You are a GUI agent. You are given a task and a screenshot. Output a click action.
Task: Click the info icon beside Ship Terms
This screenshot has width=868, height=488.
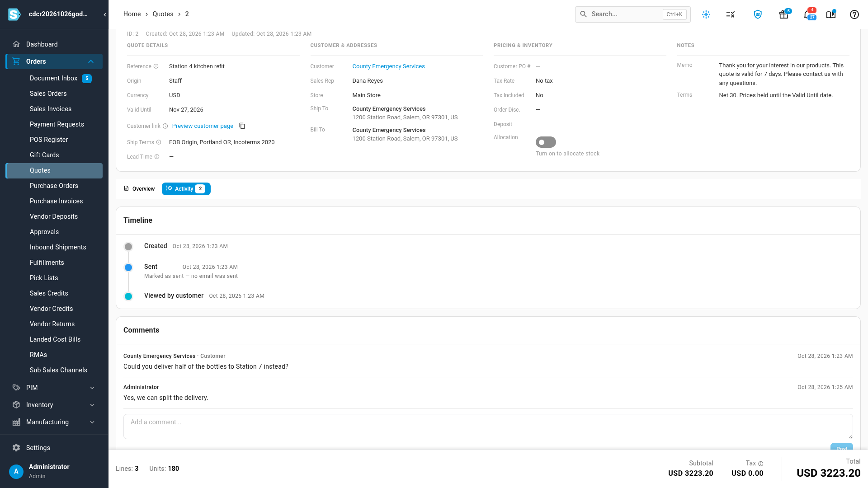(159, 142)
